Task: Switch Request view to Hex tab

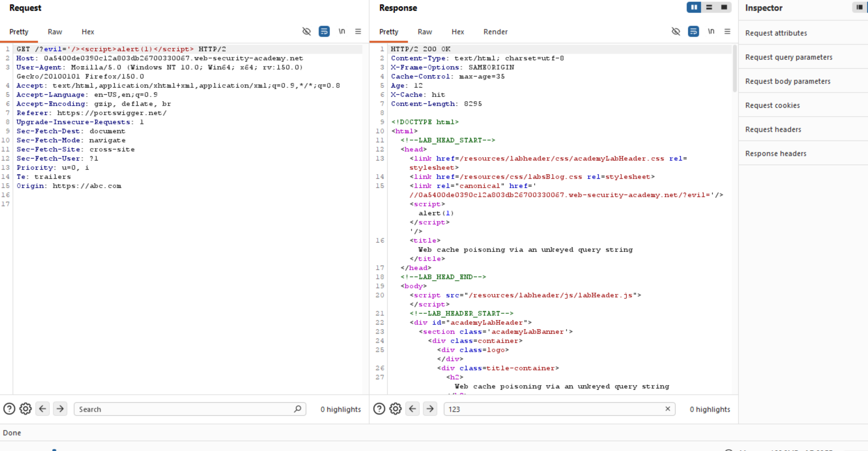Action: tap(88, 32)
